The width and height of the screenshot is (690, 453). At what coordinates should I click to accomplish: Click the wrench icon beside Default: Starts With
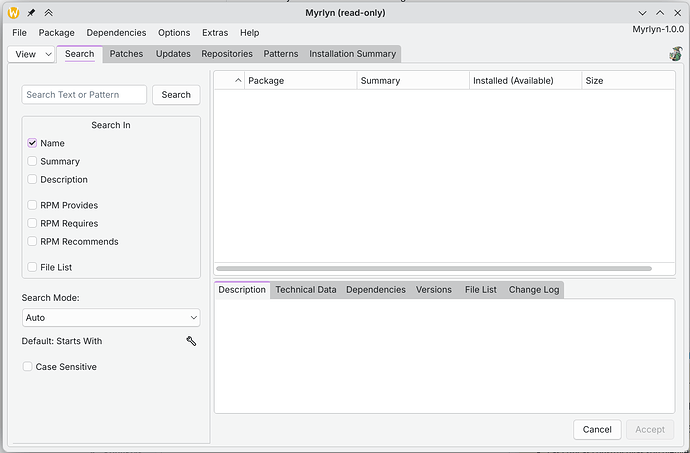tap(191, 341)
